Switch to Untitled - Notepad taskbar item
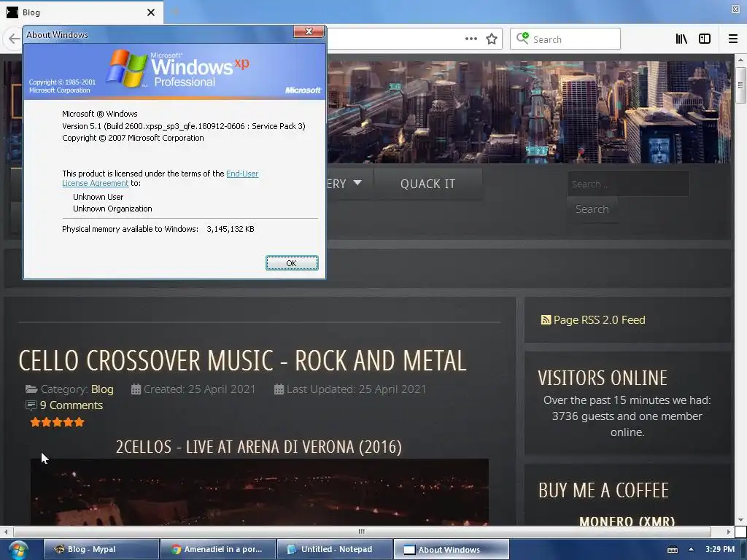 click(335, 549)
